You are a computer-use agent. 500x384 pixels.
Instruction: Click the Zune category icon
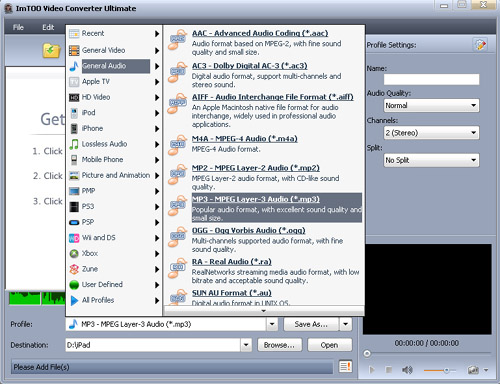[x=74, y=269]
